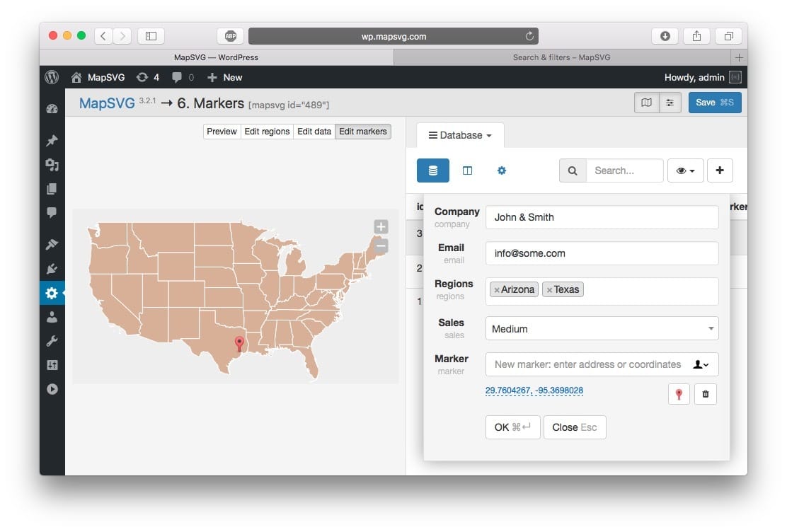Click Howdy, admin account menu
The image size is (787, 532).
coord(703,77)
